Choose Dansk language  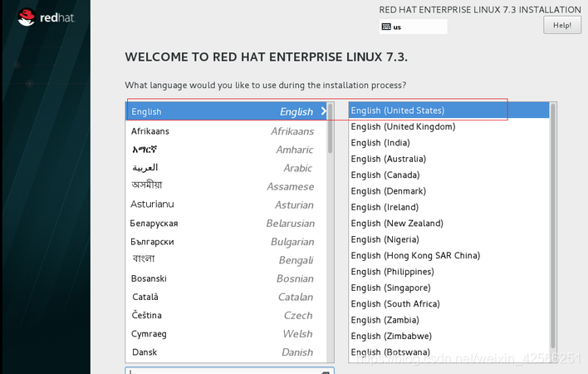tap(227, 352)
